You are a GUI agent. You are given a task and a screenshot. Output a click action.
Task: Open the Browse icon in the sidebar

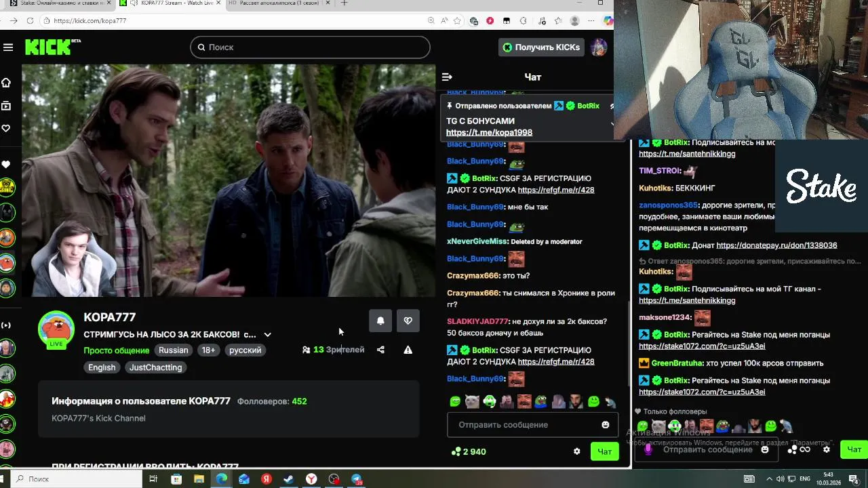coord(6,106)
